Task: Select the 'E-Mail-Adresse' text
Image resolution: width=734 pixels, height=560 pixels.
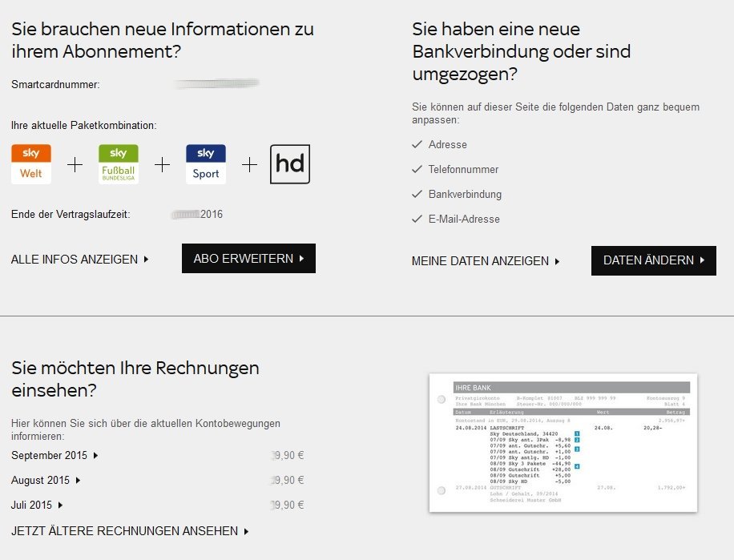Action: (464, 219)
